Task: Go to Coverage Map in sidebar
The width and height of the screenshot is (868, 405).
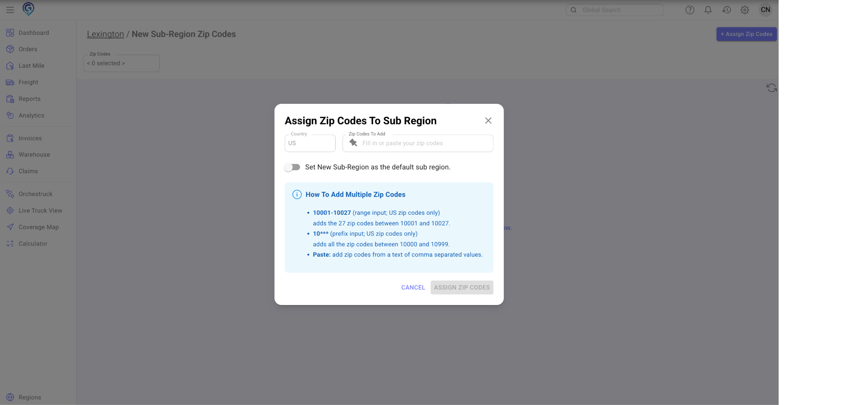Action: [38, 227]
